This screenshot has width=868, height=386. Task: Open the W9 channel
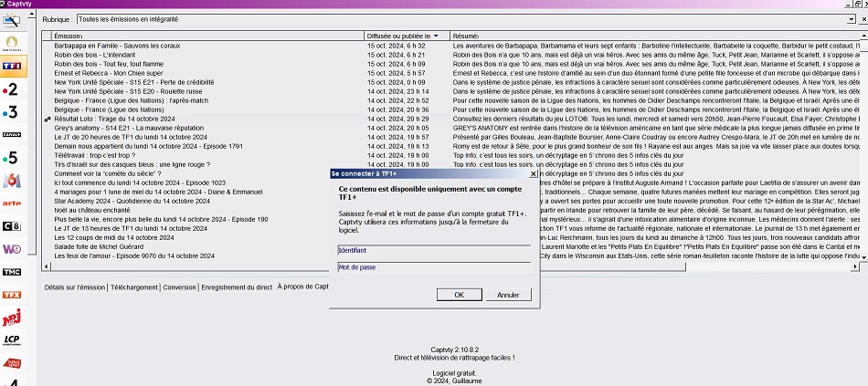click(14, 248)
